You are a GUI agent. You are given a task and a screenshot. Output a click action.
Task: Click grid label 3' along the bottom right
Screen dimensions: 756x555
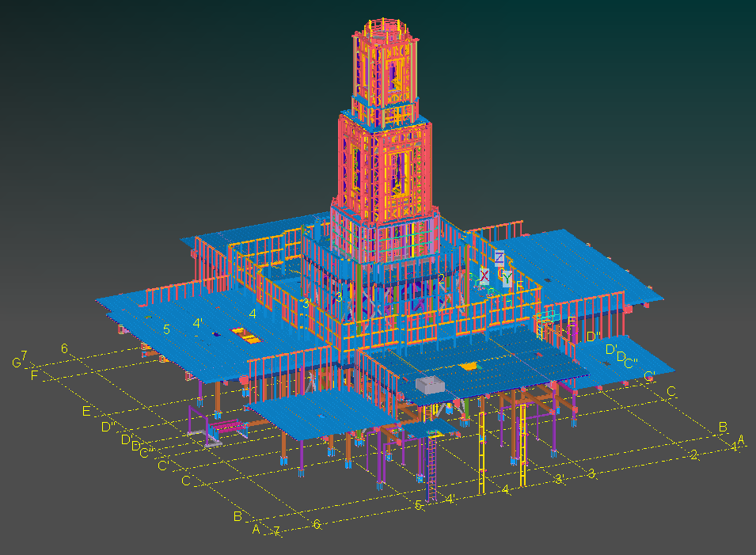[x=559, y=477]
